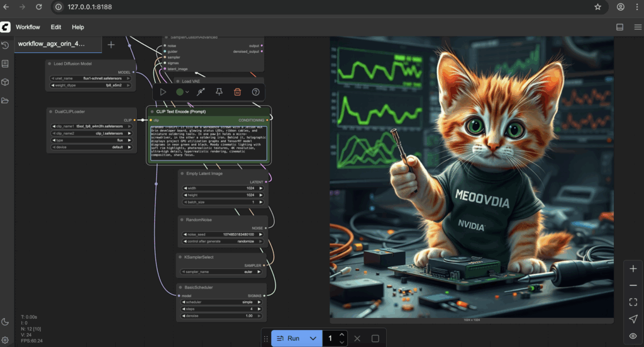The image size is (644, 347).
Task: Pin the selected node with pin icon
Action: pos(219,92)
